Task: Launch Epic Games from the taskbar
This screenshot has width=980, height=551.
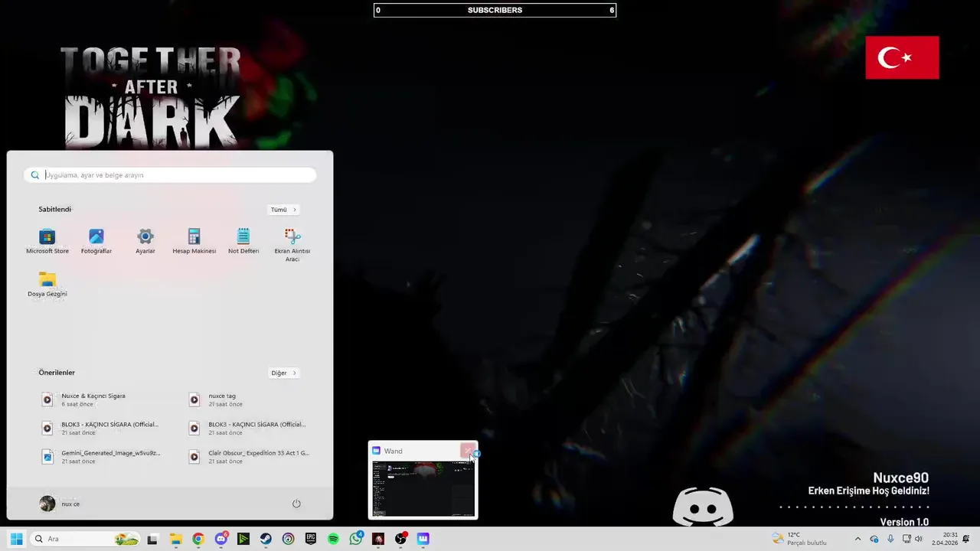Action: point(311,539)
